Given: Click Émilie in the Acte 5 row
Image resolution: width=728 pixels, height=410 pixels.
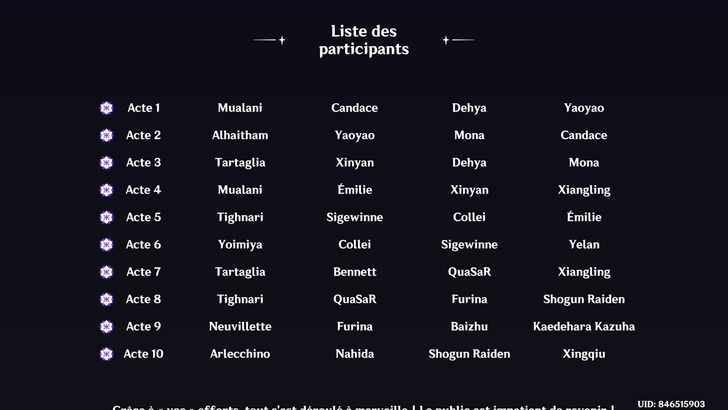Looking at the screenshot, I should pos(584,217).
